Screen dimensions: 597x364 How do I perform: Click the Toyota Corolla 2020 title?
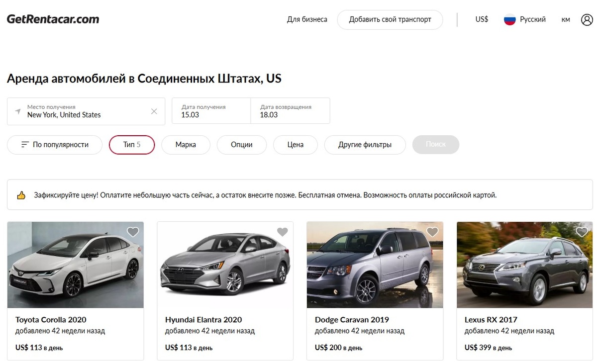pos(51,320)
